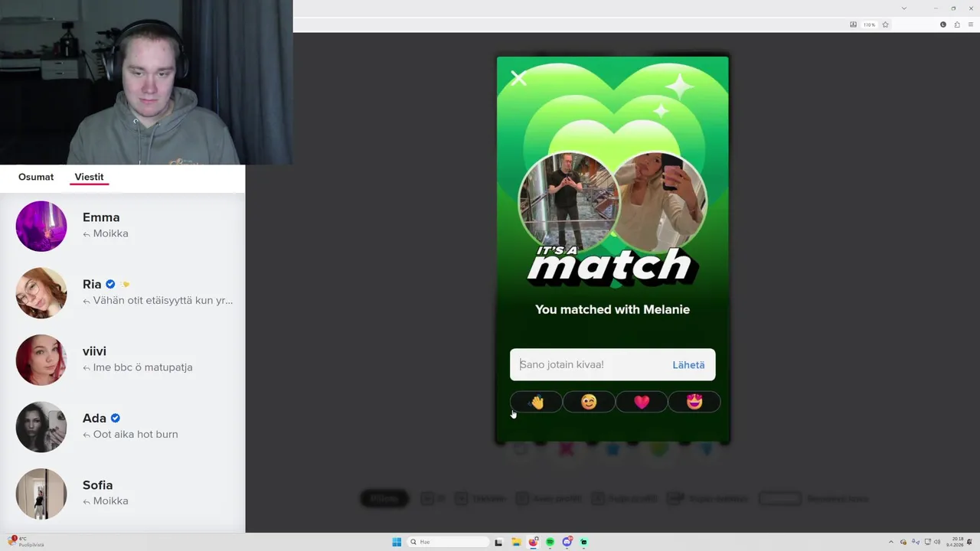Open the browser hamburger menu
This screenshot has width=980, height=551.
click(x=970, y=24)
